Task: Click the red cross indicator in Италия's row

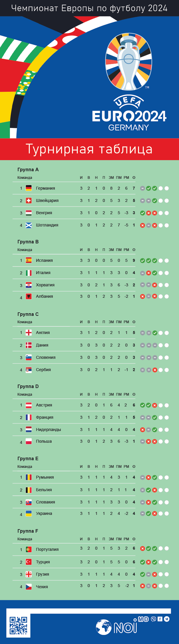Action: coord(148,273)
